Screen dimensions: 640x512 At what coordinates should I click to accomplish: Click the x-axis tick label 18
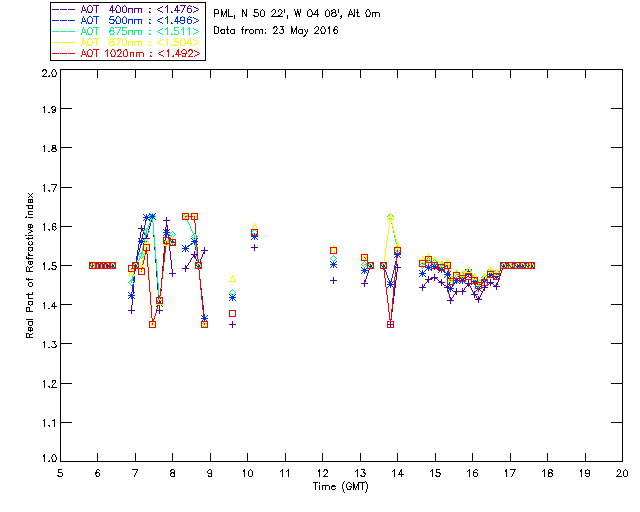click(547, 473)
